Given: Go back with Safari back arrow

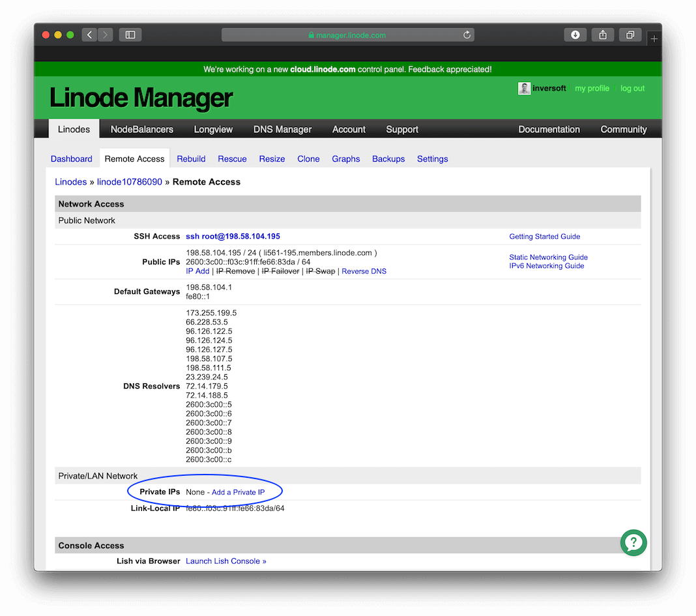Looking at the screenshot, I should pyautogui.click(x=89, y=35).
